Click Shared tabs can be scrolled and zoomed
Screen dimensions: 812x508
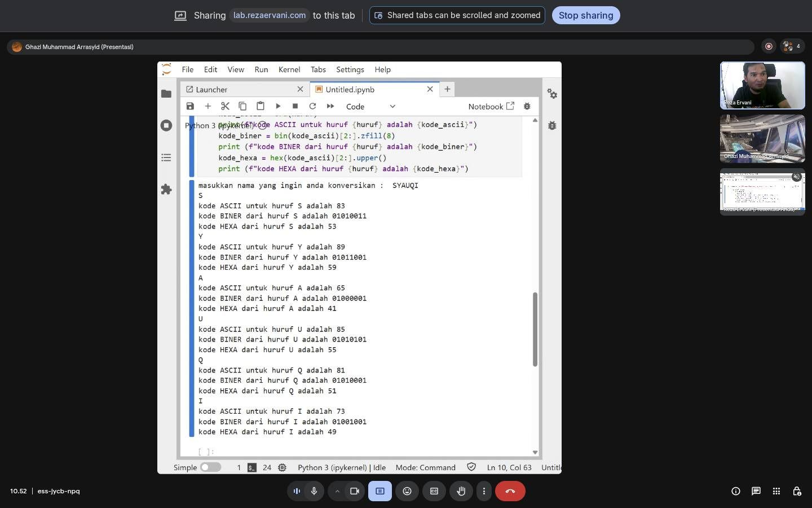pyautogui.click(x=457, y=15)
